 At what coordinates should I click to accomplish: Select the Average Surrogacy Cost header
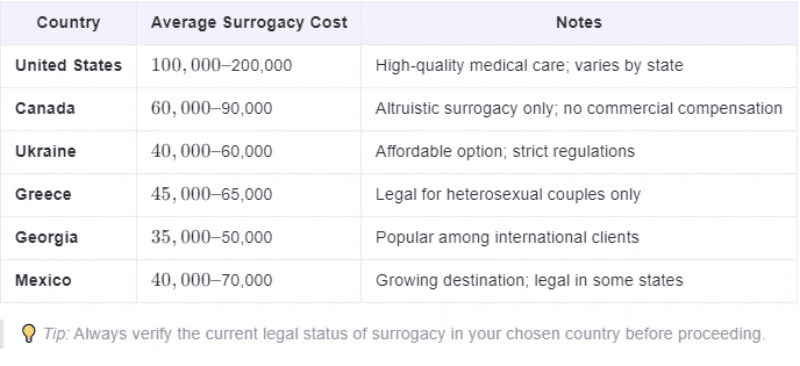pyautogui.click(x=249, y=22)
